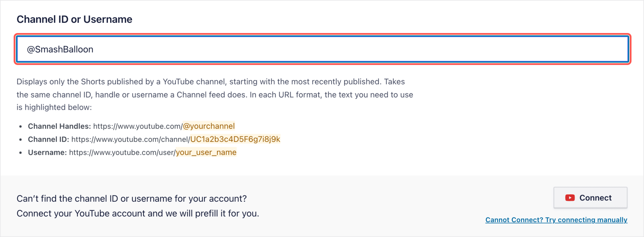Click the Connect button
Viewport: 644px width, 237px height.
590,198
